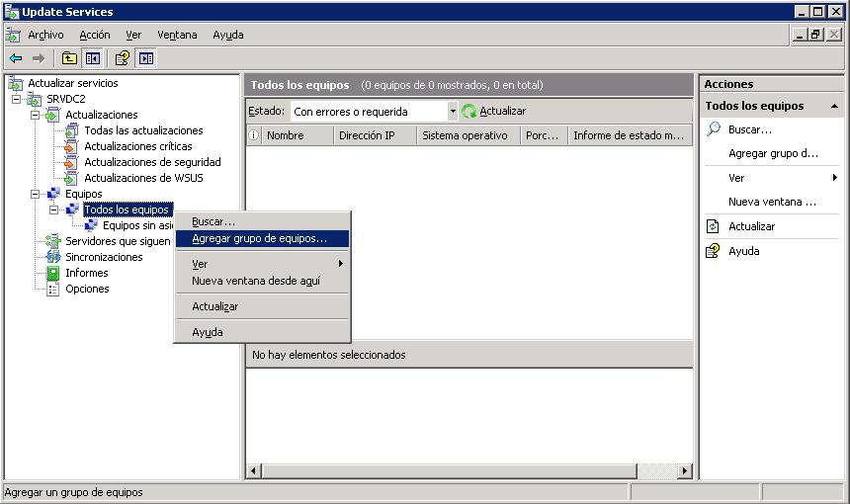Collapse the Todos los equipos actions section
The image size is (850, 504).
834,106
